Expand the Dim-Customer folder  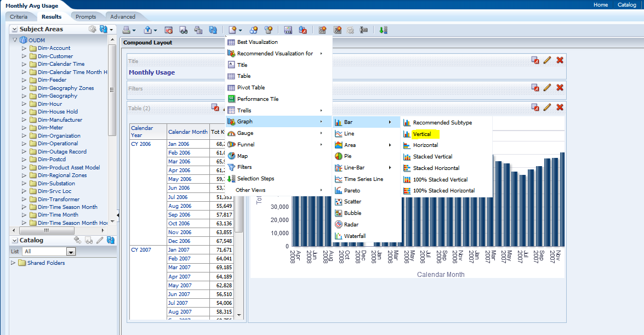24,56
